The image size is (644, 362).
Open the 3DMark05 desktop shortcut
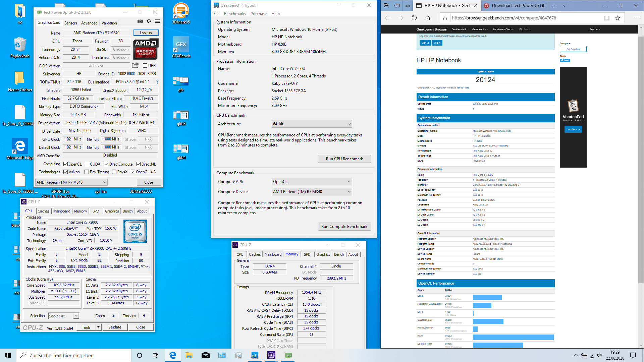pos(181,13)
